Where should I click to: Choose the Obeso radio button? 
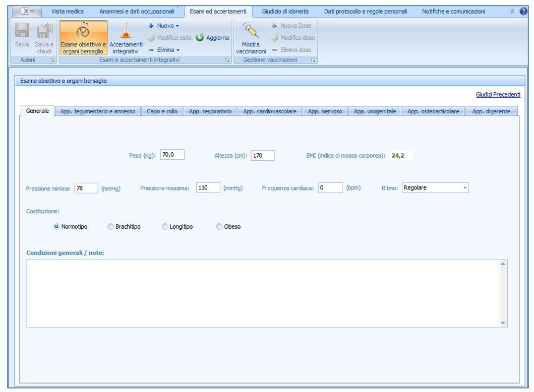coord(219,227)
